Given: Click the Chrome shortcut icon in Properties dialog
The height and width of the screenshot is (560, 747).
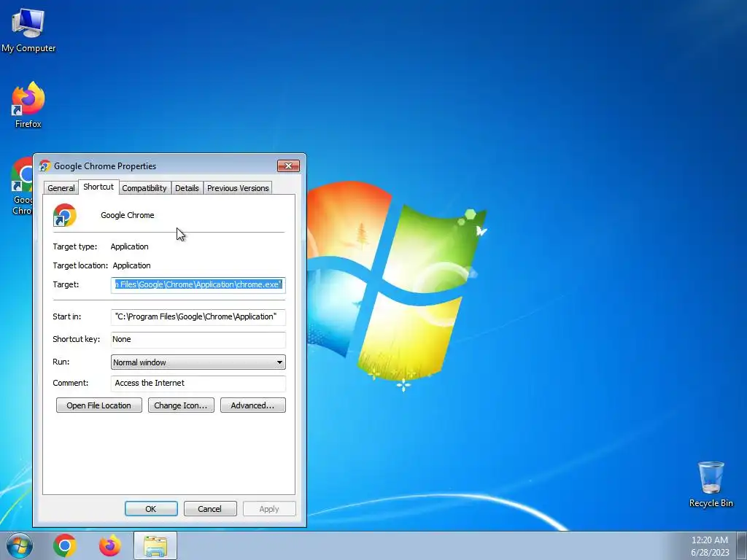Looking at the screenshot, I should coord(65,215).
